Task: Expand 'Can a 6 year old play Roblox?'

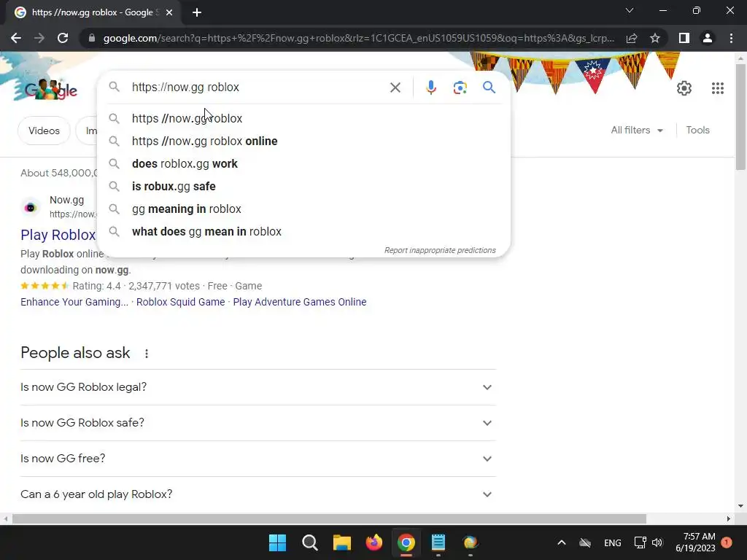Action: (258, 494)
